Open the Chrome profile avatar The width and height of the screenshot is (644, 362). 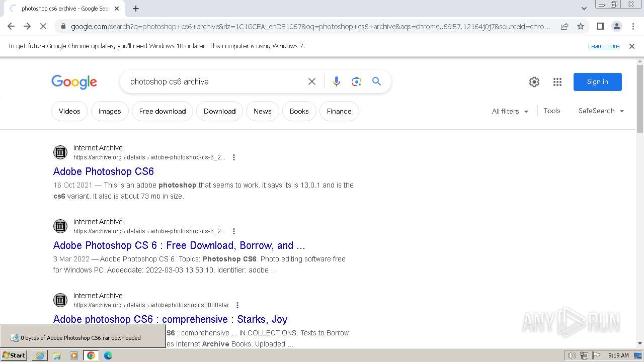tap(617, 26)
